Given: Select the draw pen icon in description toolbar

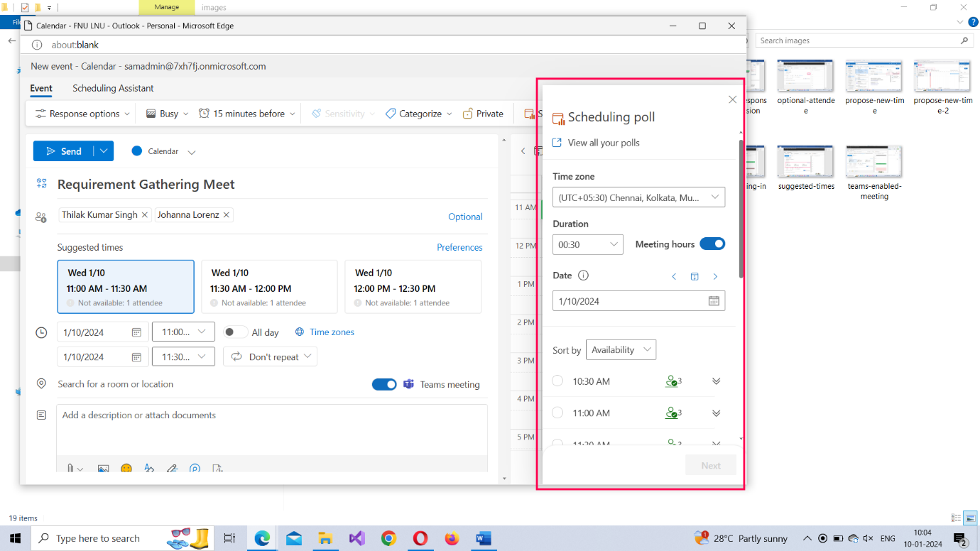Looking at the screenshot, I should pyautogui.click(x=172, y=469).
